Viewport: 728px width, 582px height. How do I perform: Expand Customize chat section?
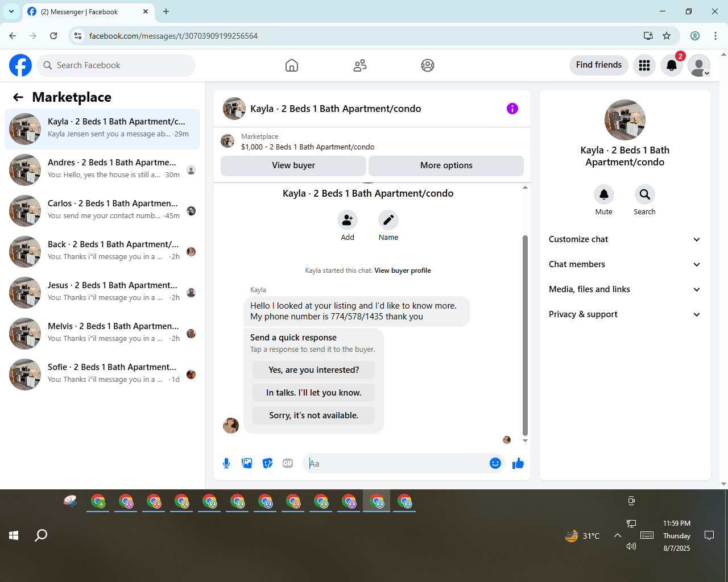(624, 239)
